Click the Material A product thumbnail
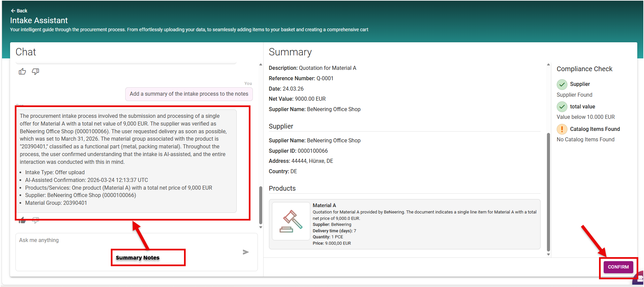The image size is (644, 287). pyautogui.click(x=291, y=221)
